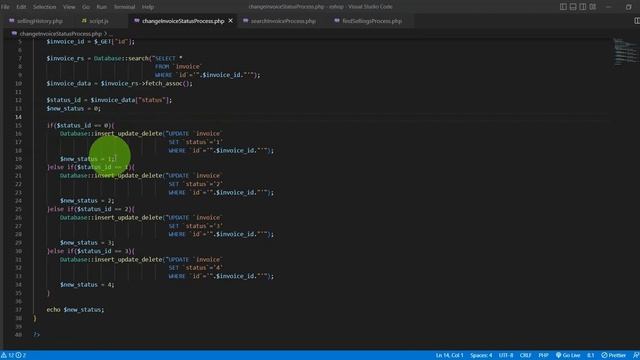
Task: Open errors count in status bar
Action: pyautogui.click(x=21, y=356)
